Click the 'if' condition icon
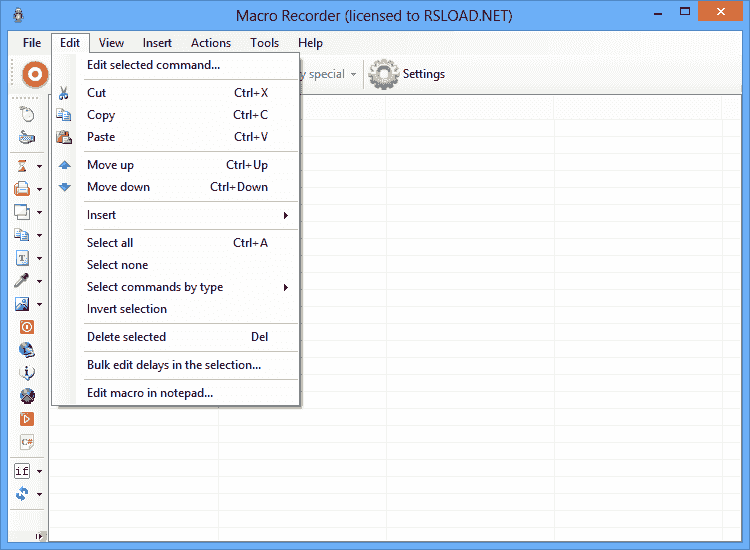 click(x=22, y=471)
